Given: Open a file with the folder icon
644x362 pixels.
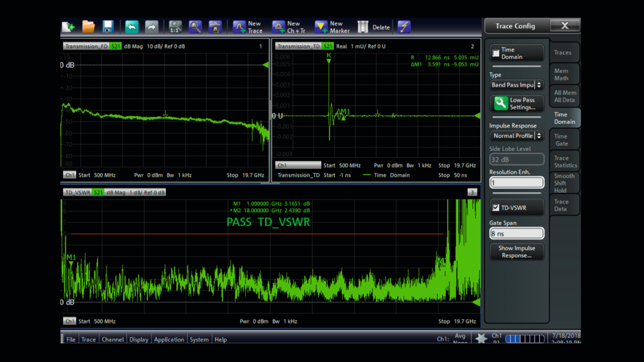Looking at the screenshot, I should [89, 27].
